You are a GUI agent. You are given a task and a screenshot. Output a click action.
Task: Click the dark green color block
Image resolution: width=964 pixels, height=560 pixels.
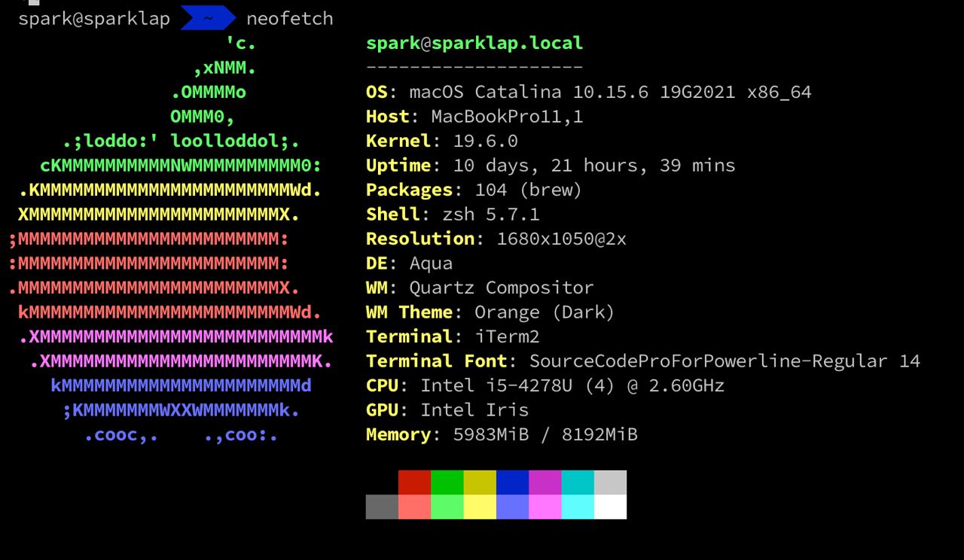(447, 482)
